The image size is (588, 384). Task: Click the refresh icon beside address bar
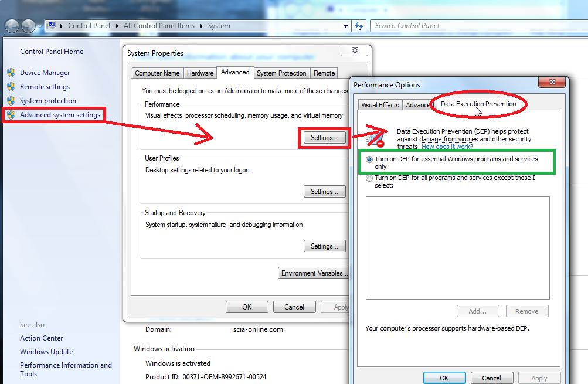click(359, 26)
